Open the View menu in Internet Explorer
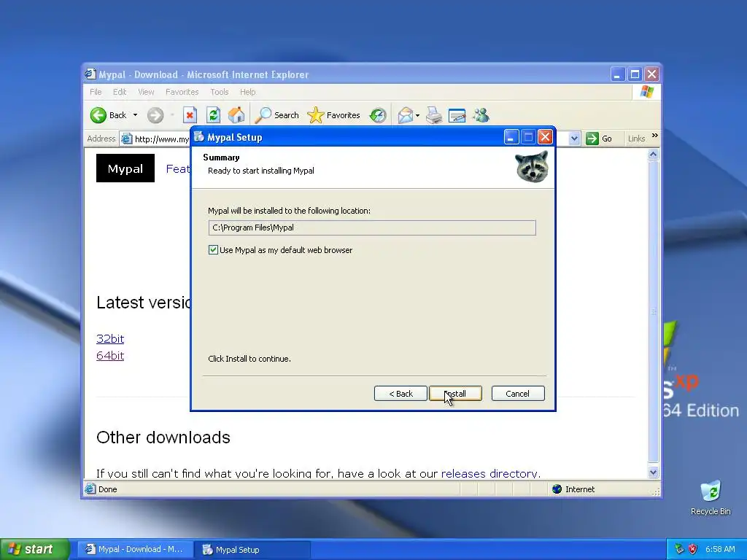The height and width of the screenshot is (560, 747). tap(146, 92)
